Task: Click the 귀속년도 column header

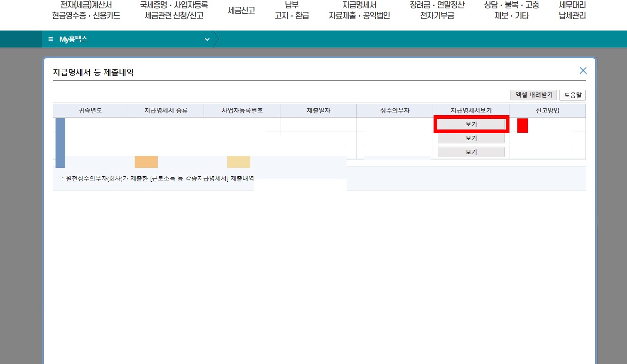Action: click(90, 110)
